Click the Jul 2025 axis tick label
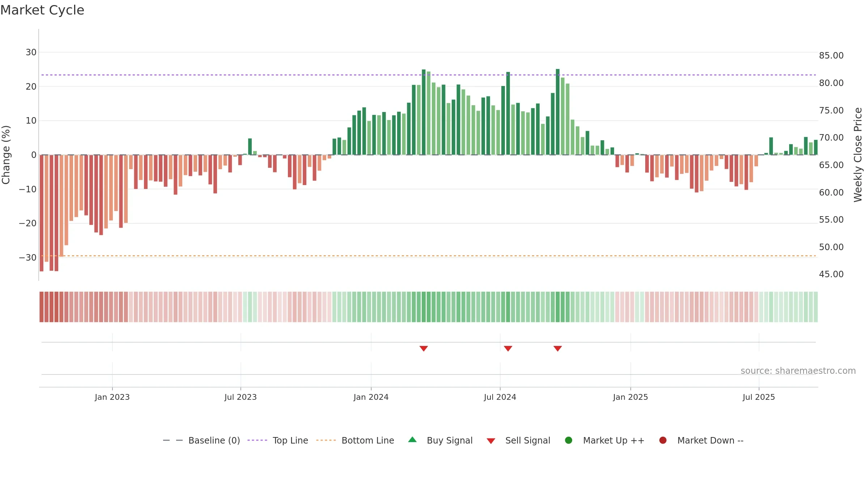868x488 pixels. point(759,397)
